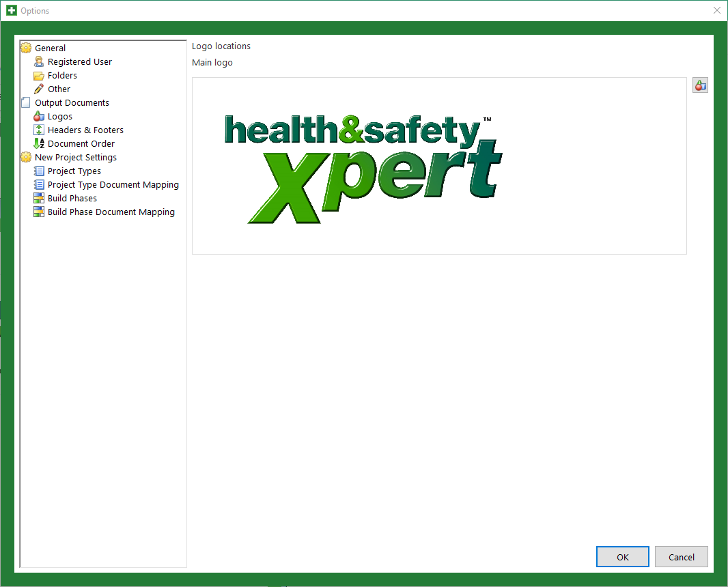
Task: Click the Document Order sort icon
Action: pyautogui.click(x=39, y=144)
